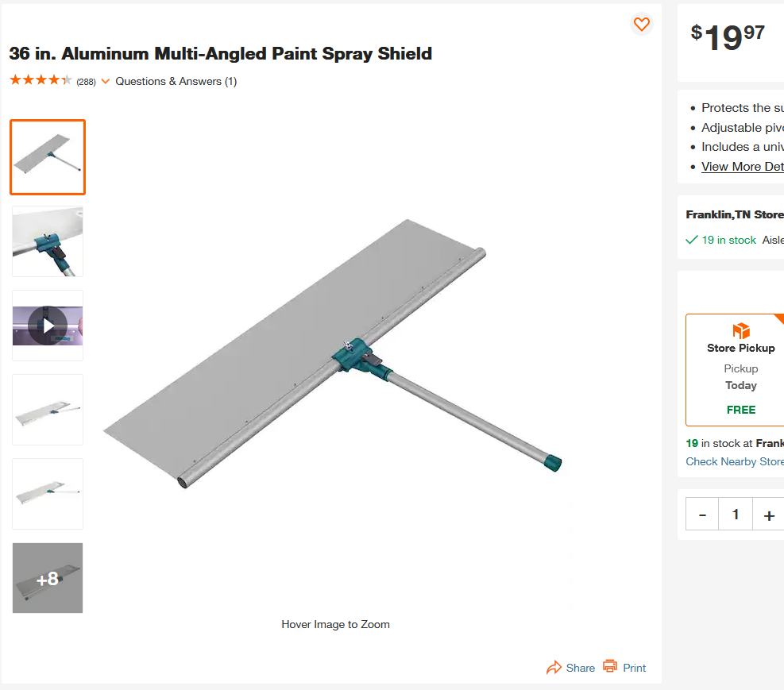Play the product video thumbnail
784x690 pixels.
(48, 326)
